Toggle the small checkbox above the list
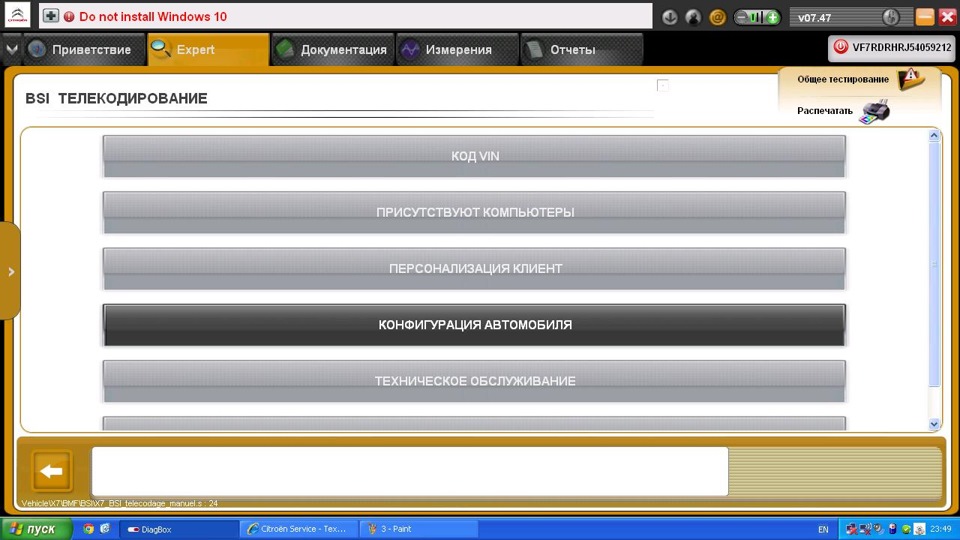Screen dimensions: 960x540 coord(662,86)
